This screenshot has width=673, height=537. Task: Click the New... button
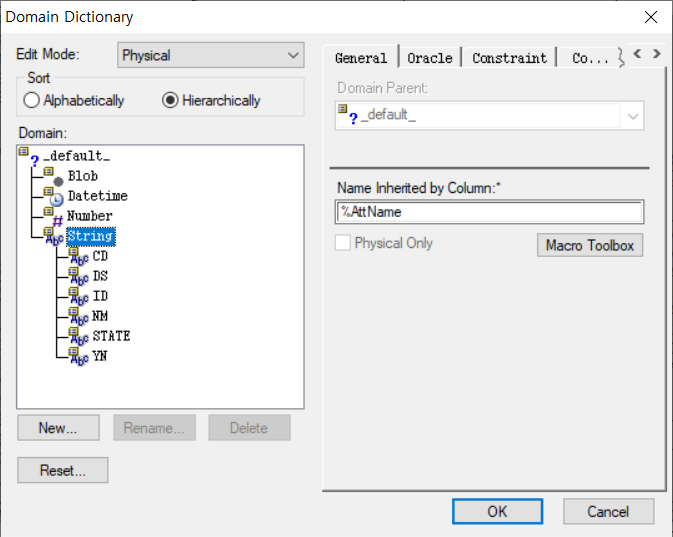pyautogui.click(x=58, y=428)
